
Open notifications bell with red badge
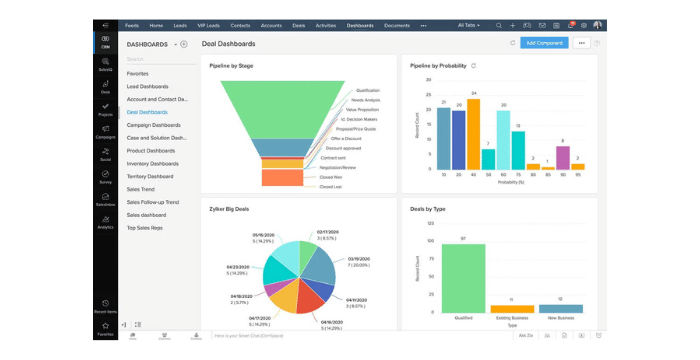(571, 25)
